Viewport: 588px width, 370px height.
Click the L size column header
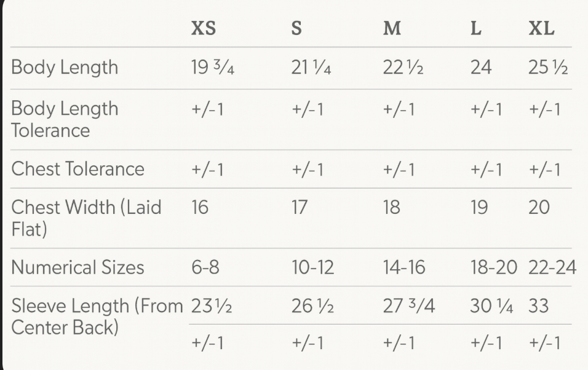point(475,29)
